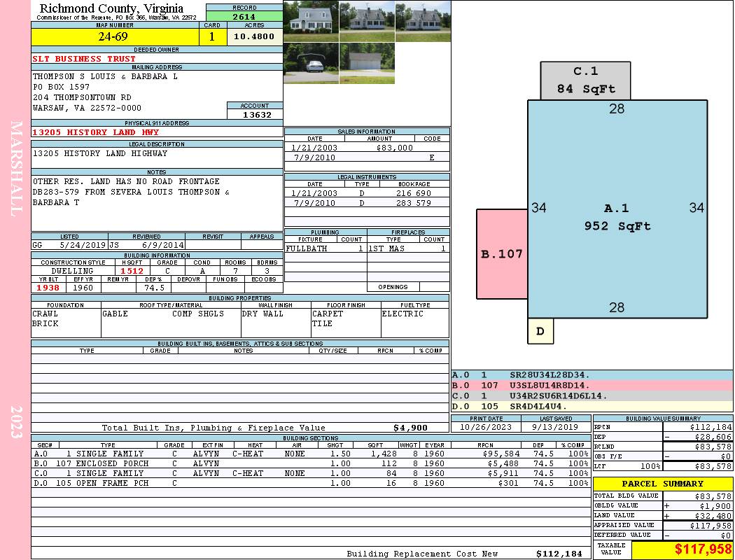The width and height of the screenshot is (735, 560).
Task: Click the account number 13632 box
Action: [x=255, y=114]
